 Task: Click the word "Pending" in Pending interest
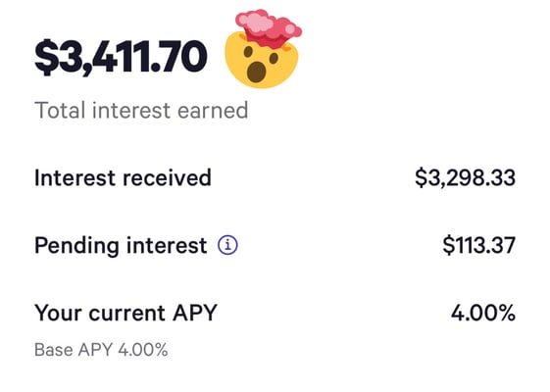76,245
